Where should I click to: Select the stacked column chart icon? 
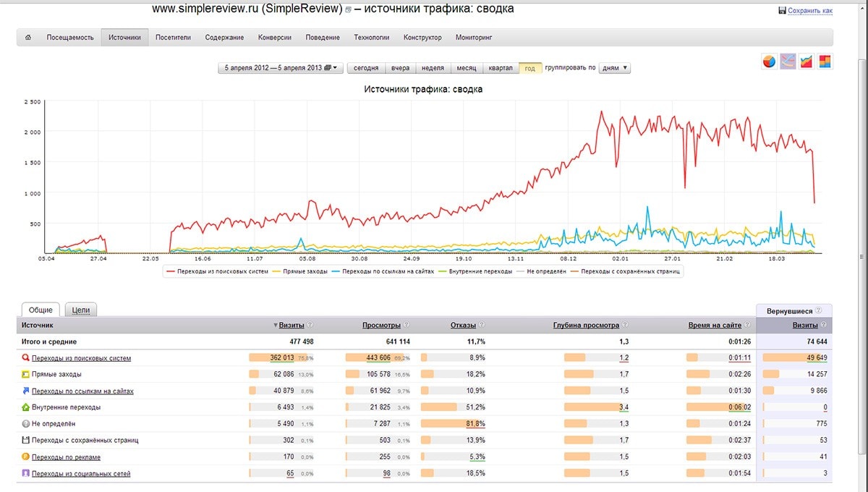pyautogui.click(x=825, y=62)
